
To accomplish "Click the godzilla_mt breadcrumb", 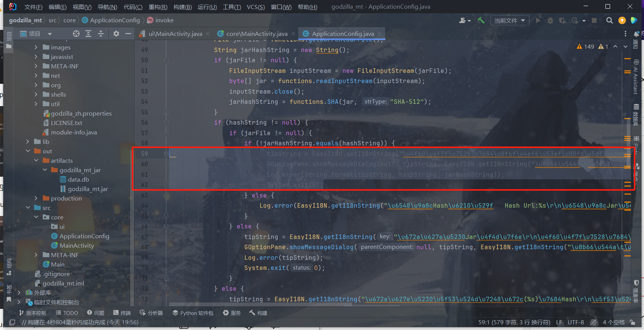I will click(25, 20).
